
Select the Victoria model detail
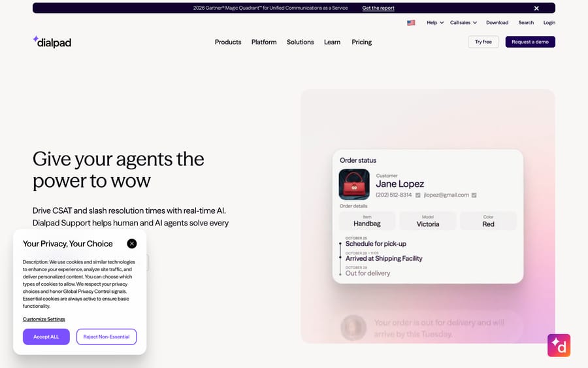(428, 221)
